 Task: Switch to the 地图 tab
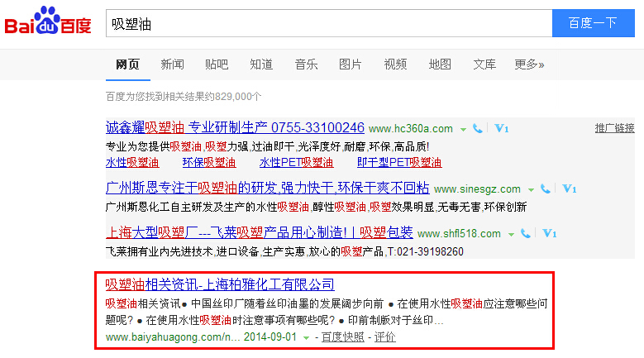click(440, 64)
